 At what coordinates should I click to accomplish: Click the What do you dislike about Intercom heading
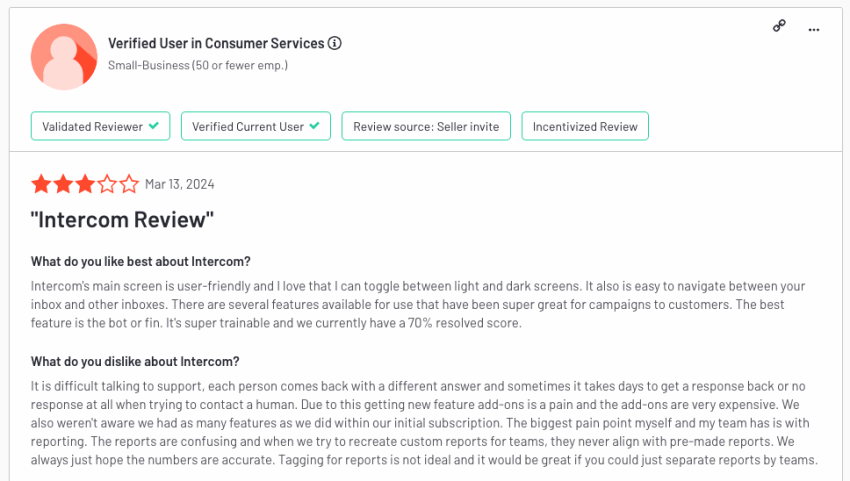tap(135, 362)
